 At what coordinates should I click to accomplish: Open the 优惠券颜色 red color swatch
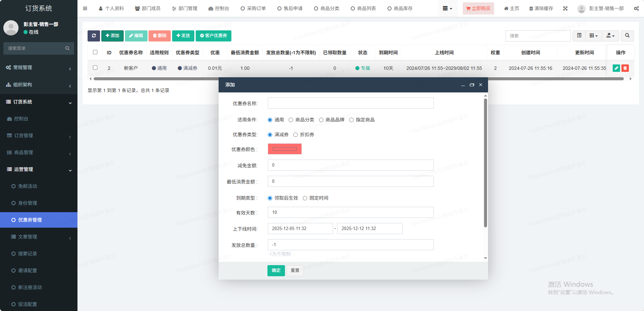285,149
